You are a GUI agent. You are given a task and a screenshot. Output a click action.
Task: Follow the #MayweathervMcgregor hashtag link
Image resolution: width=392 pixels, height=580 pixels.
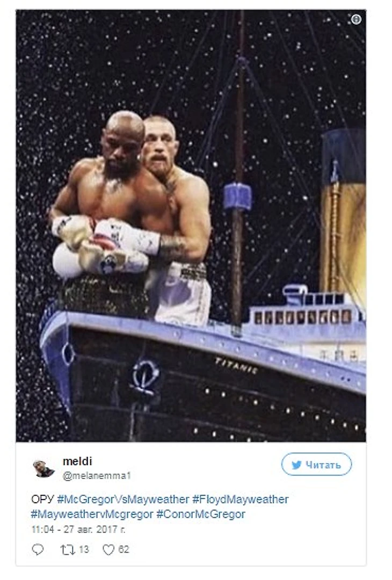[92, 514]
